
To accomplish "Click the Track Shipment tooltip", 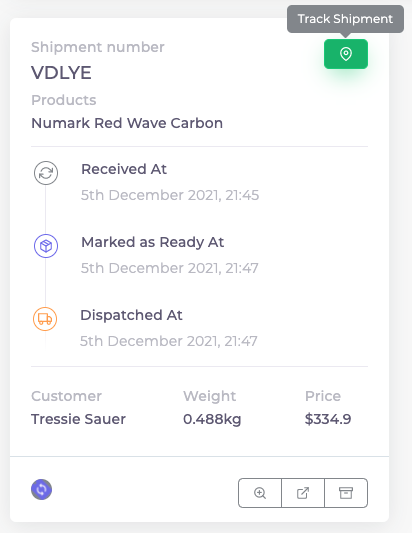I will point(345,19).
